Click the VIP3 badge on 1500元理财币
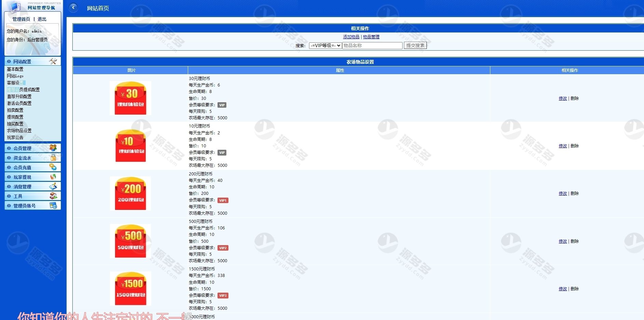Viewport: 644px width, 320px height. [223, 295]
